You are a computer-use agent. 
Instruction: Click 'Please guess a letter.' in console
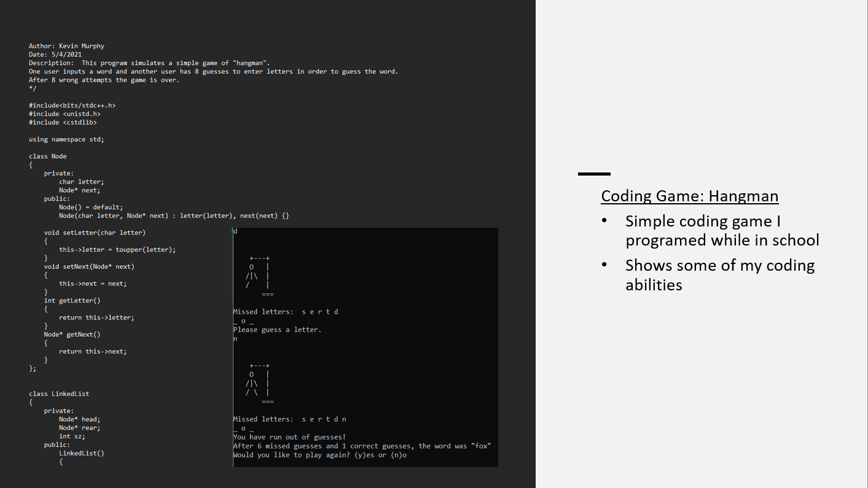point(277,330)
